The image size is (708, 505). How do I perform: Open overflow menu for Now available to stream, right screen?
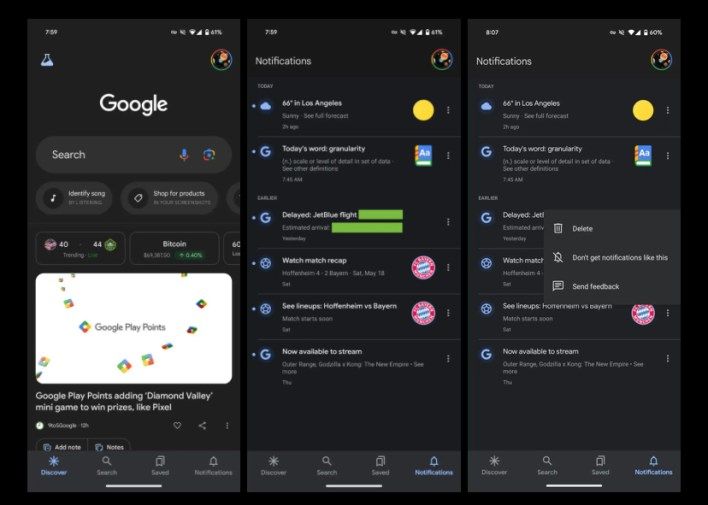(668, 359)
